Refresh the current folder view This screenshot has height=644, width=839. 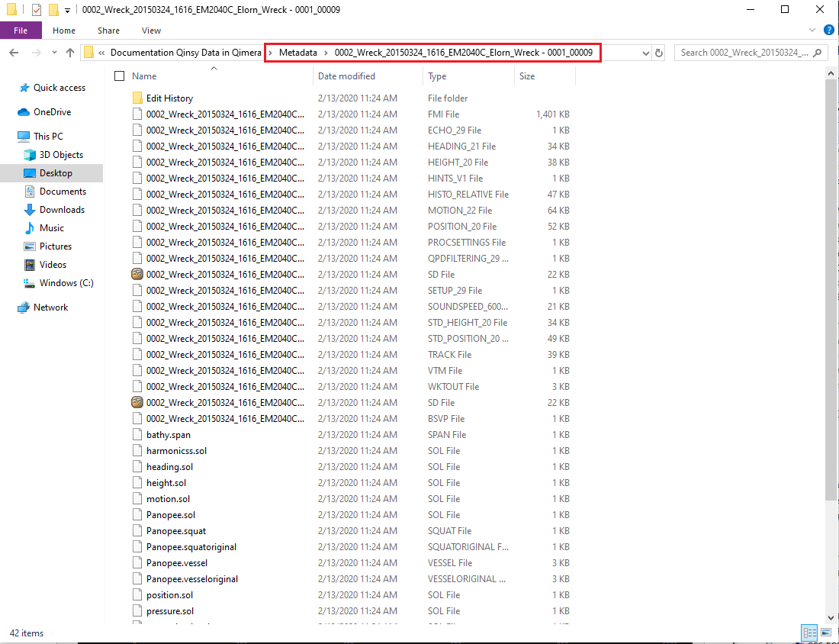pyautogui.click(x=659, y=53)
